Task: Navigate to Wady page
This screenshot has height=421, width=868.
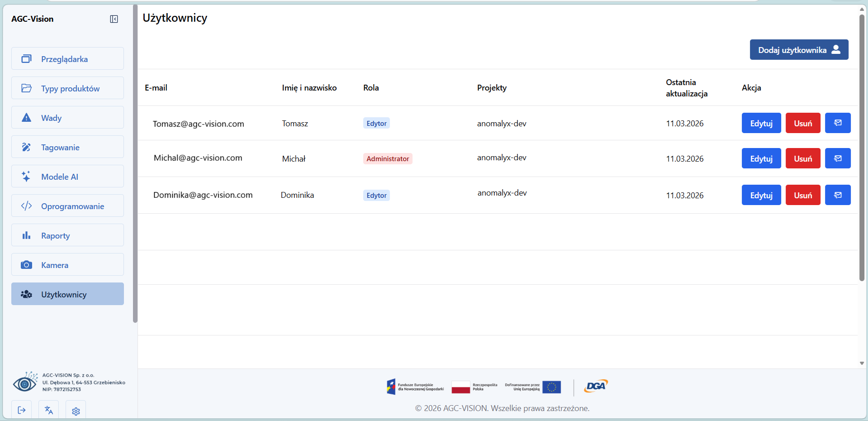Action: (67, 118)
